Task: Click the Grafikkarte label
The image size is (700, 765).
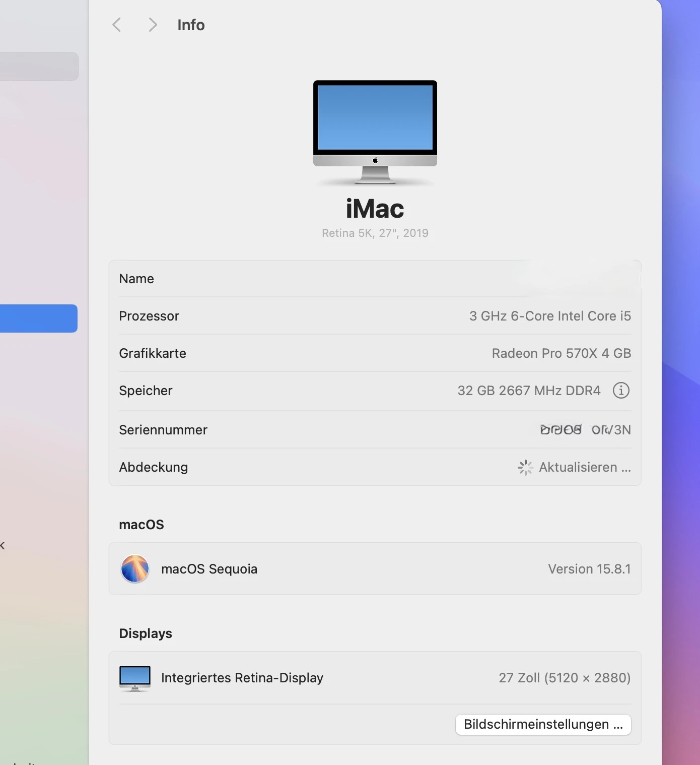Action: pos(153,353)
